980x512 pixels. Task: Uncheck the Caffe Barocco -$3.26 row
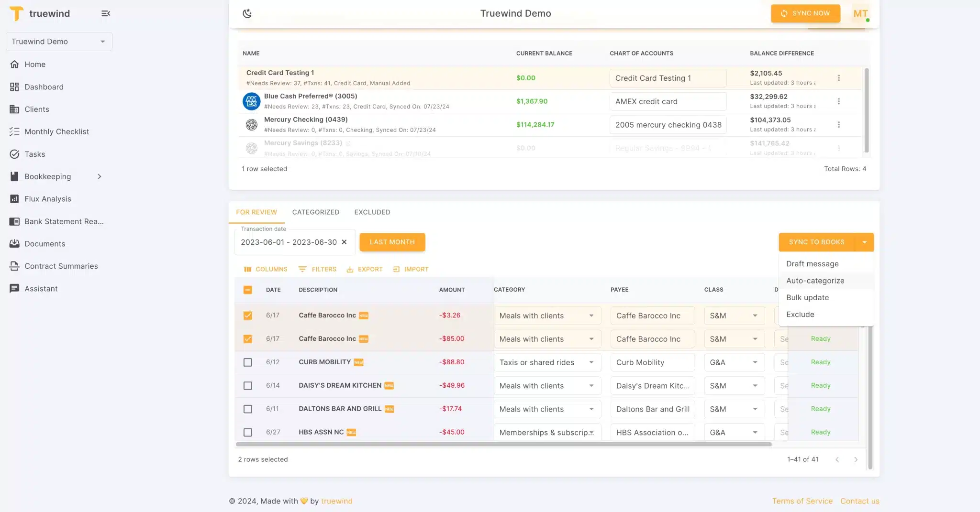[x=247, y=316]
